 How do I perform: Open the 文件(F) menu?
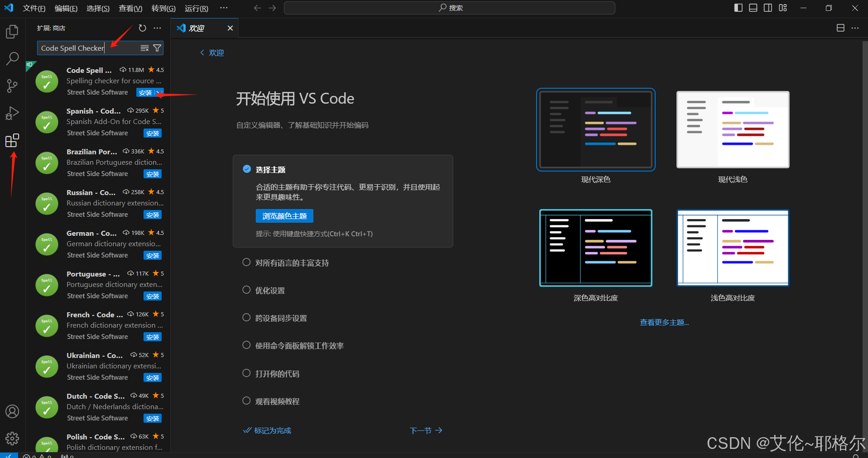[x=34, y=8]
